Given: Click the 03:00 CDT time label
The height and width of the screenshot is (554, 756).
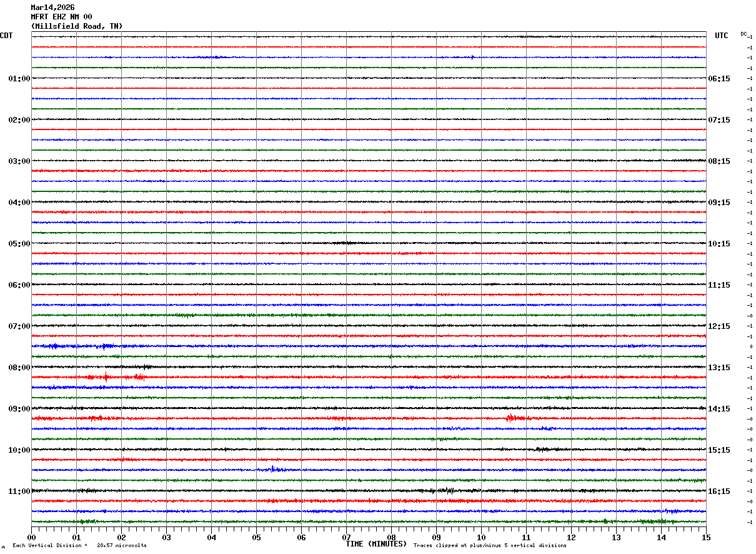Looking at the screenshot, I should [19, 161].
